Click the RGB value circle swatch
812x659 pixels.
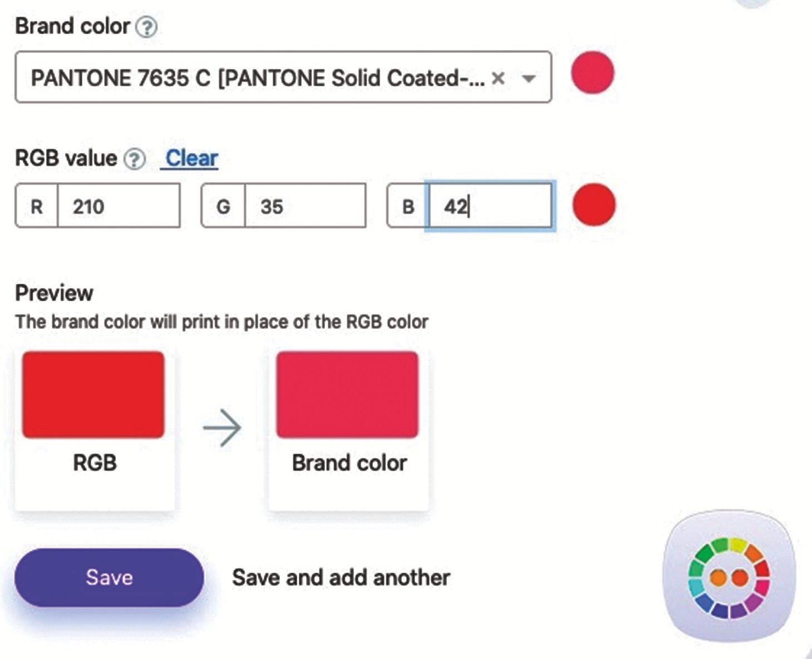tap(594, 205)
